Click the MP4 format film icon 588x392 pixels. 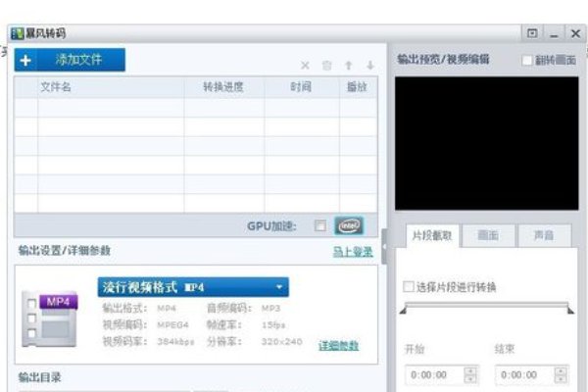click(50, 320)
